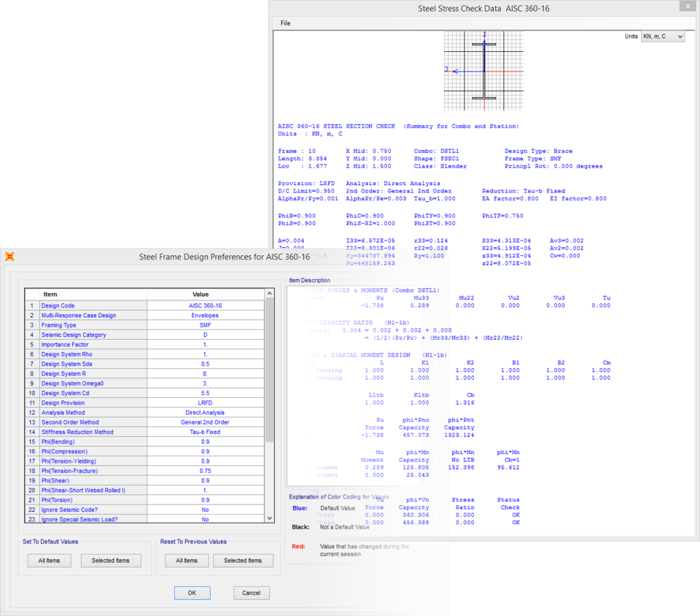Click the Design System R value cell
The width and height of the screenshot is (700, 616).
(205, 373)
